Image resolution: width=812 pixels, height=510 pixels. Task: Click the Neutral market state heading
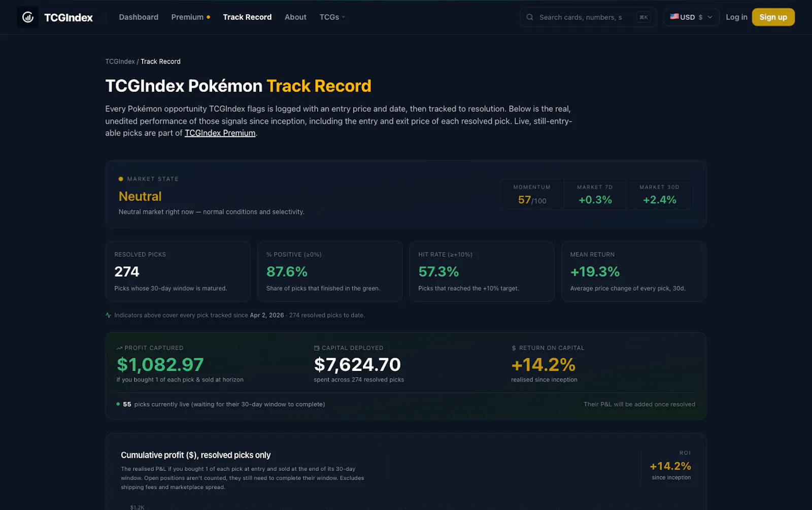click(x=140, y=196)
